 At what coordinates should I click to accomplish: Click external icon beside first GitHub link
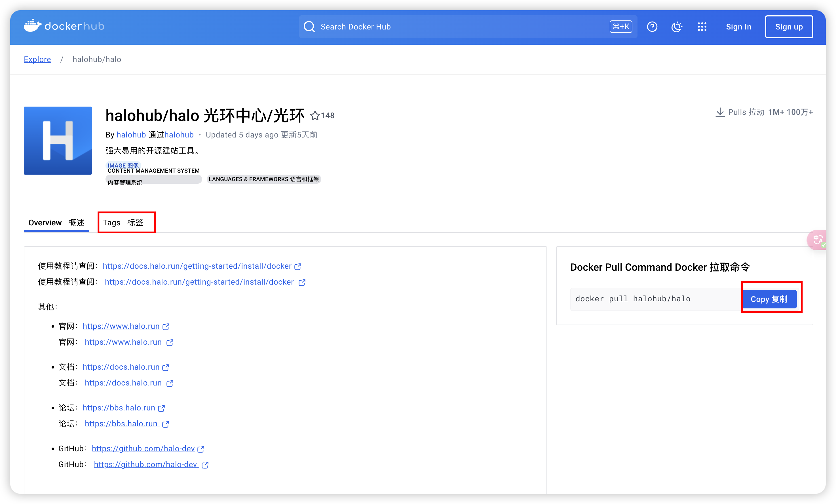coord(200,449)
